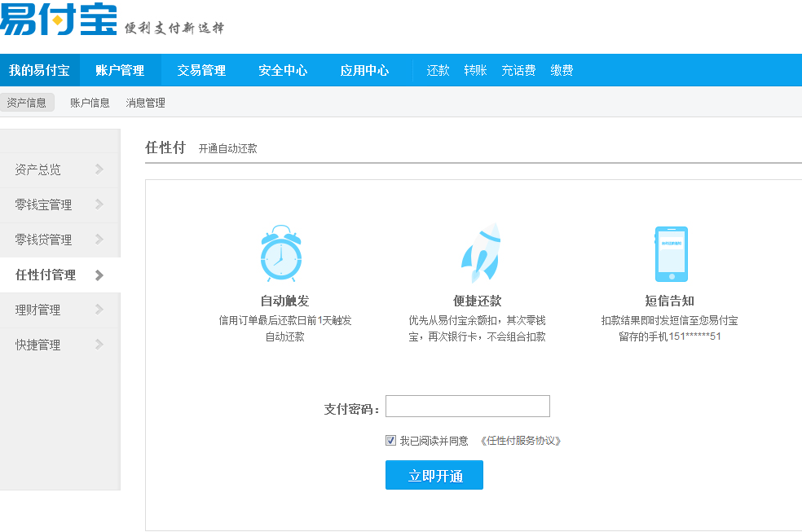
Task: Click the 开通自动还款 subtitle text
Action: click(227, 149)
